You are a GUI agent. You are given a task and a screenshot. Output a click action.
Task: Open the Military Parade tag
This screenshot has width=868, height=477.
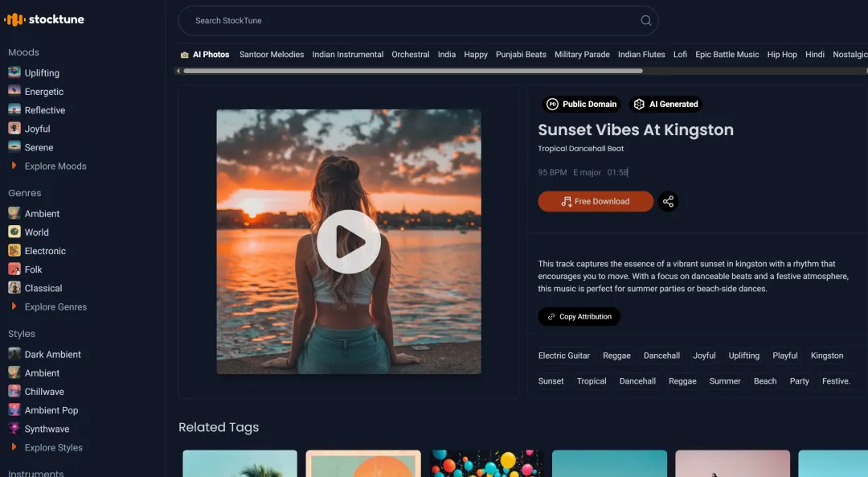(x=582, y=54)
